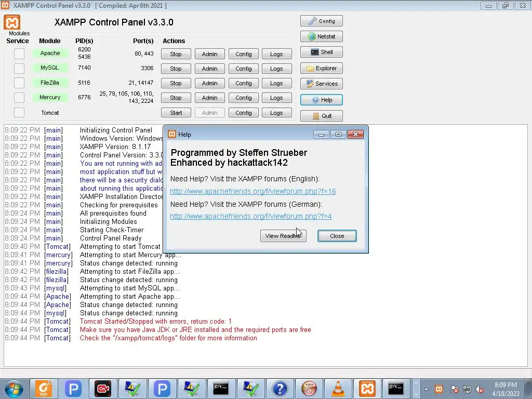The width and height of the screenshot is (532, 399).
Task: Switch to the XAMPP taskbar button
Action: point(367,389)
